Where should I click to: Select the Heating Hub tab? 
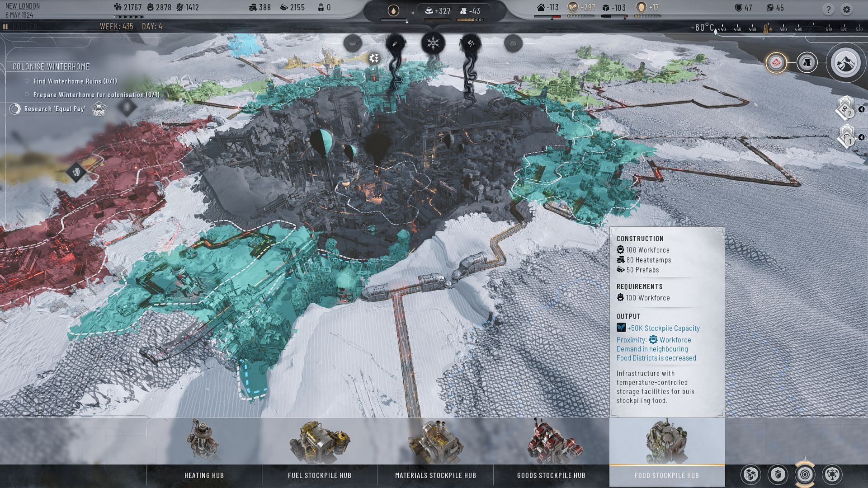tap(204, 475)
